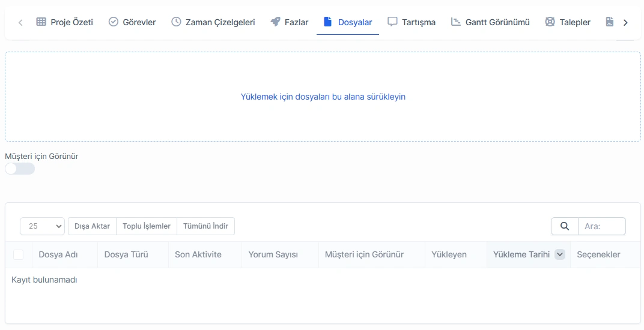
Task: Toggle the Müşteri için Görünür switch
Action: point(20,169)
